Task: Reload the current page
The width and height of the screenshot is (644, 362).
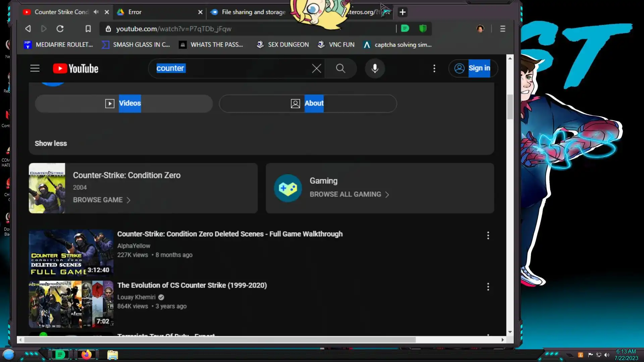Action: pyautogui.click(x=60, y=29)
